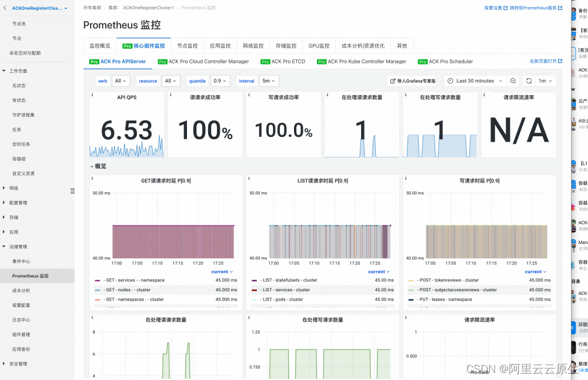Select the ACK Pro Cloud Controller Manager sub-tab
Image resolution: width=588 pixels, height=380 pixels.
[203, 62]
